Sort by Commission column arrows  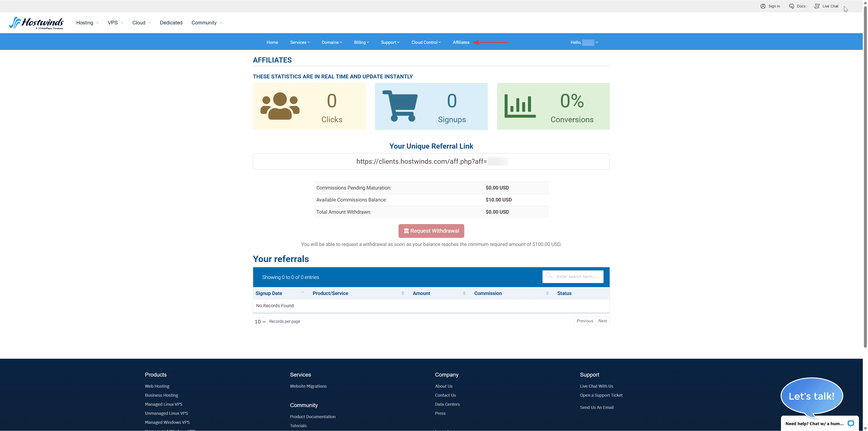(x=547, y=293)
